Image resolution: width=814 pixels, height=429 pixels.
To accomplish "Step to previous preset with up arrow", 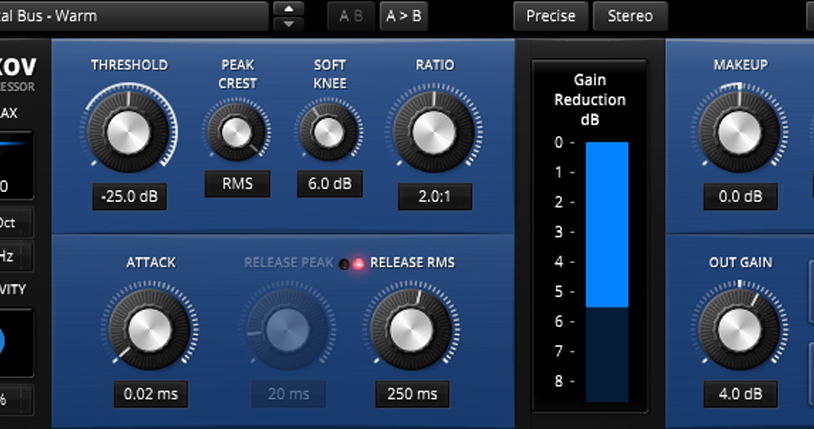I will coord(290,9).
